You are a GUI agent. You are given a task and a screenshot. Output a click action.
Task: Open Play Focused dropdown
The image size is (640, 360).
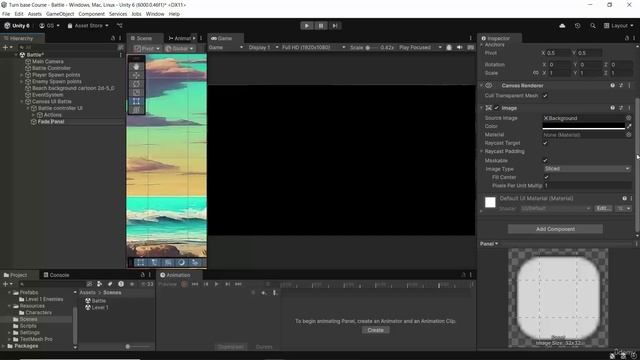tap(420, 47)
